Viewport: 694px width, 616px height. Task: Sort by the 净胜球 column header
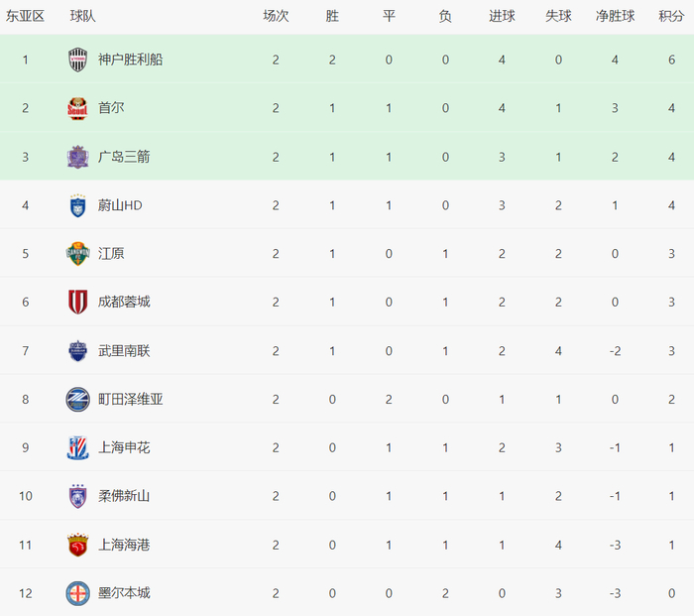tap(616, 17)
